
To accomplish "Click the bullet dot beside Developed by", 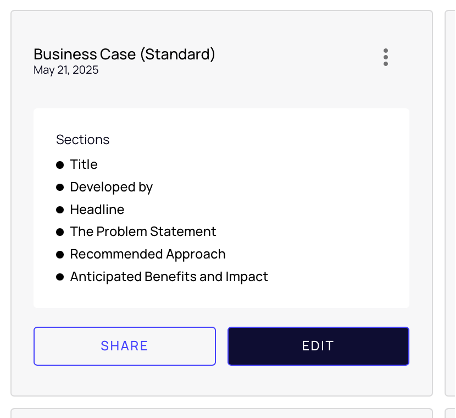I will [60, 188].
